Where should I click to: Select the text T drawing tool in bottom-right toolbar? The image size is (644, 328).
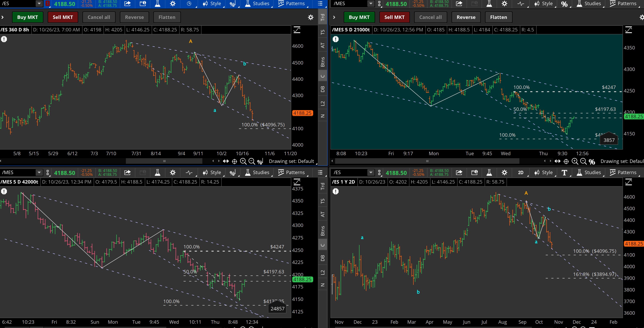(x=564, y=173)
